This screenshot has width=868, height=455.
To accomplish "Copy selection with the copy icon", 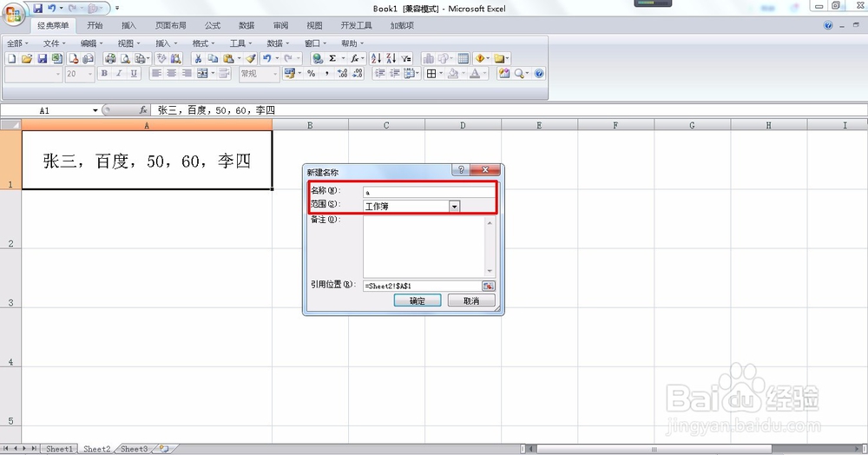I will 213,58.
